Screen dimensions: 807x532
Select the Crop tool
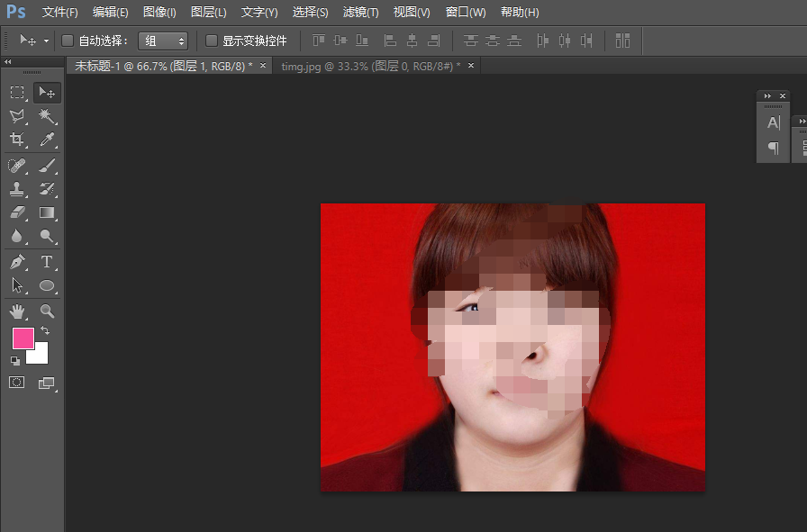[x=16, y=140]
